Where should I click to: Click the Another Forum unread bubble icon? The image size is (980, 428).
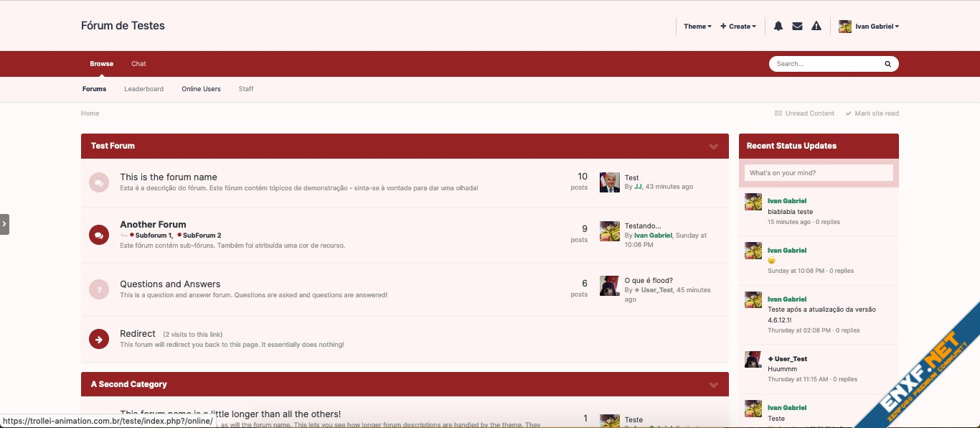pos(99,234)
